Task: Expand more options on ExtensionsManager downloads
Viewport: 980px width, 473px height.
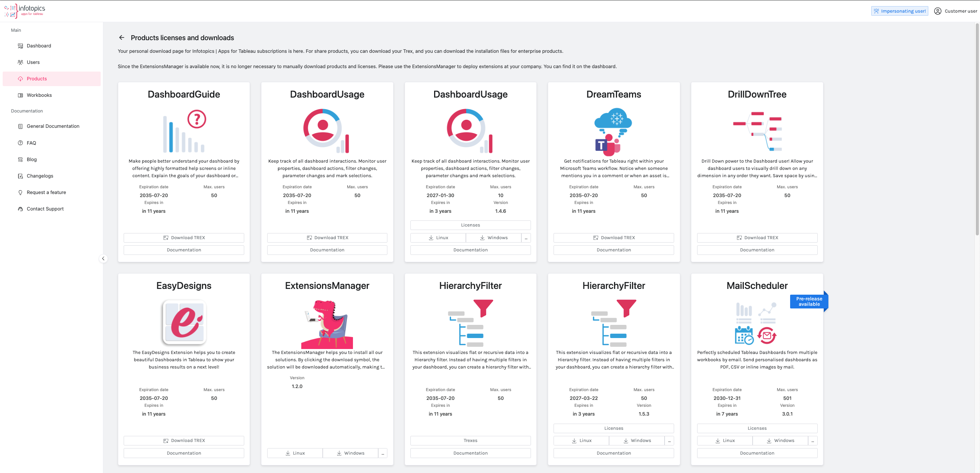Action: (x=383, y=453)
